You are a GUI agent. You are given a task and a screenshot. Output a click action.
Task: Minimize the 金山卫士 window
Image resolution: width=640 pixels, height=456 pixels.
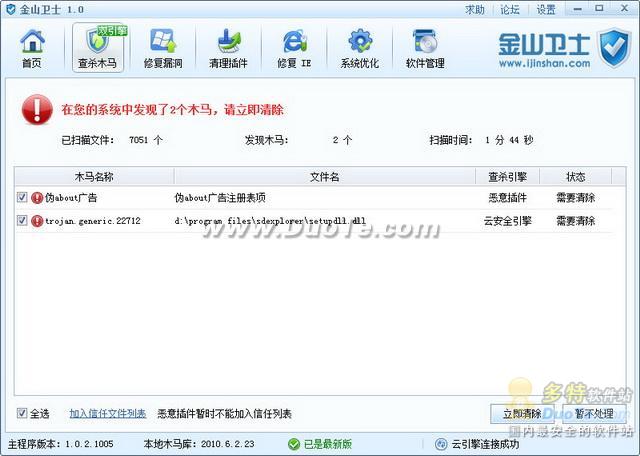tap(578, 9)
